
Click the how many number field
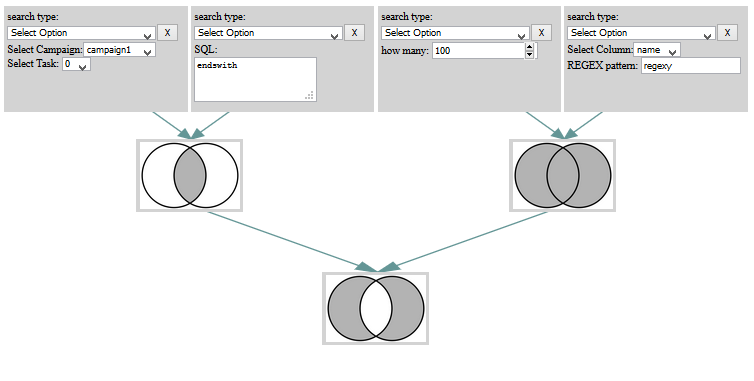pos(478,51)
